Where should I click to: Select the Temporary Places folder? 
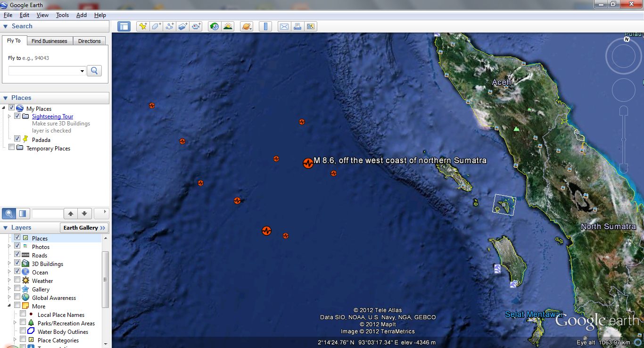click(x=48, y=148)
